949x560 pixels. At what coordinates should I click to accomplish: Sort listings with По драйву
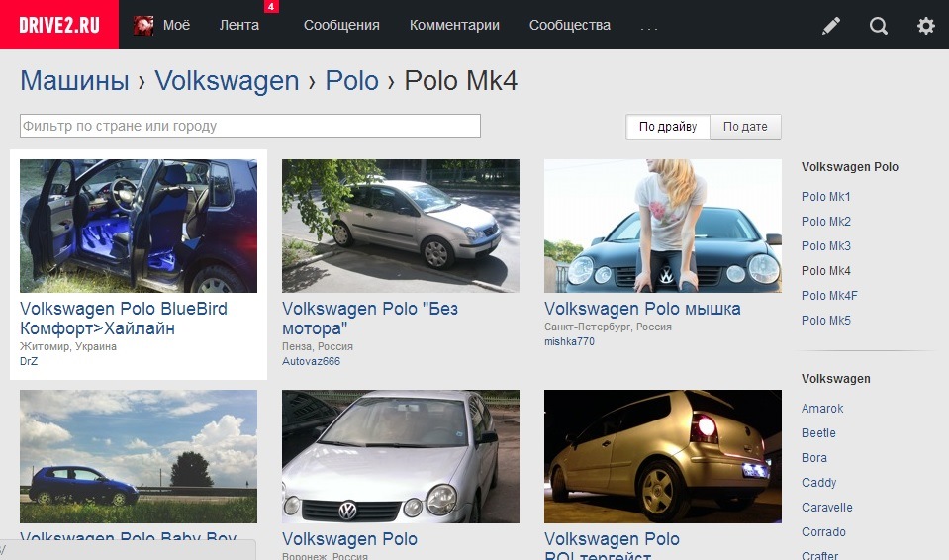pos(668,127)
